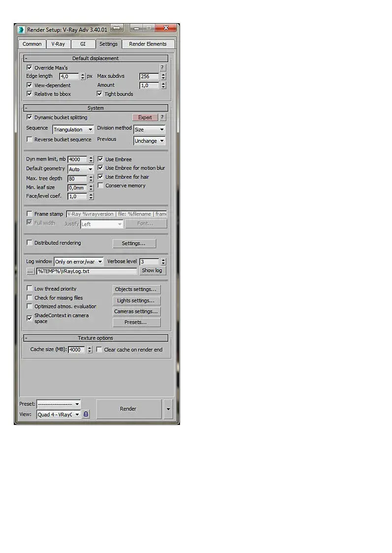This screenshot has width=392, height=553.
Task: Open Distributed rendering Settings button
Action: pos(134,243)
